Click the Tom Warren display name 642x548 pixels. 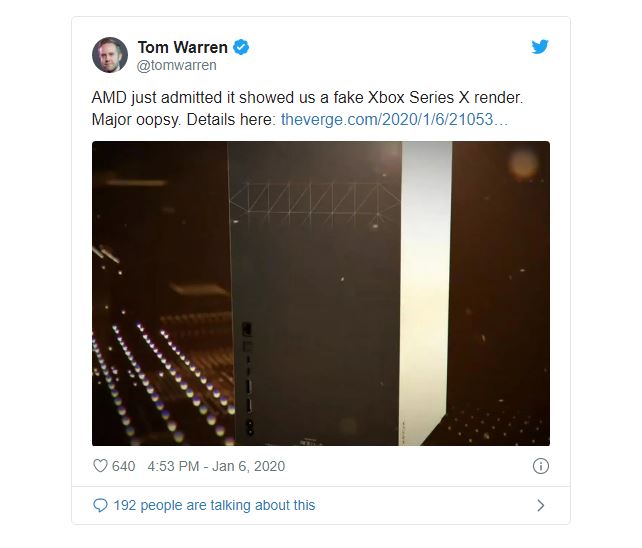[183, 48]
